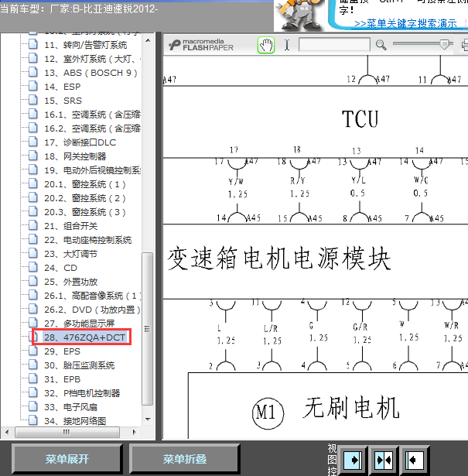Click the print icon in FlashPaper toolbar

click(x=465, y=45)
